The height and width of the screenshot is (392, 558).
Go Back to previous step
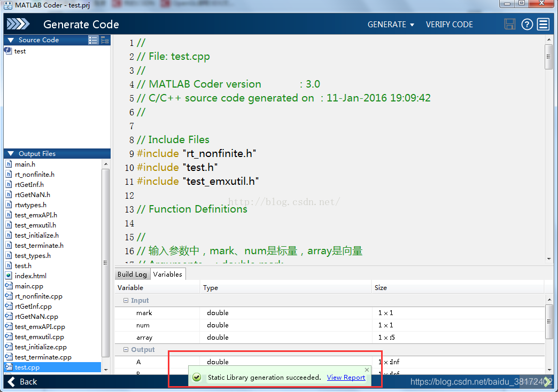(x=22, y=381)
